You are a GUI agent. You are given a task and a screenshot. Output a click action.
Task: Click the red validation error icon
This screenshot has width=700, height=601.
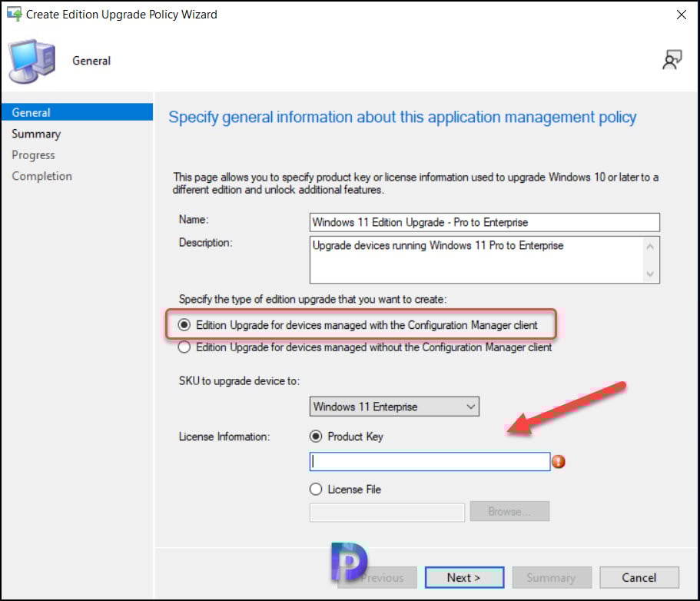pos(558,461)
